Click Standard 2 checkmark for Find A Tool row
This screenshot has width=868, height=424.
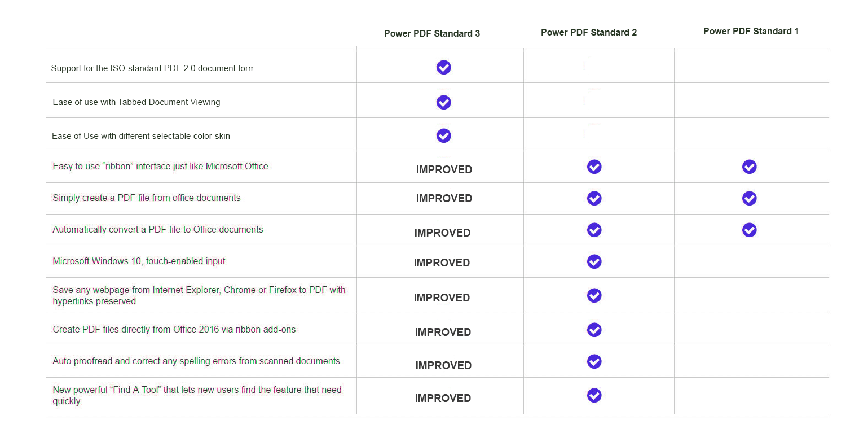tap(594, 395)
